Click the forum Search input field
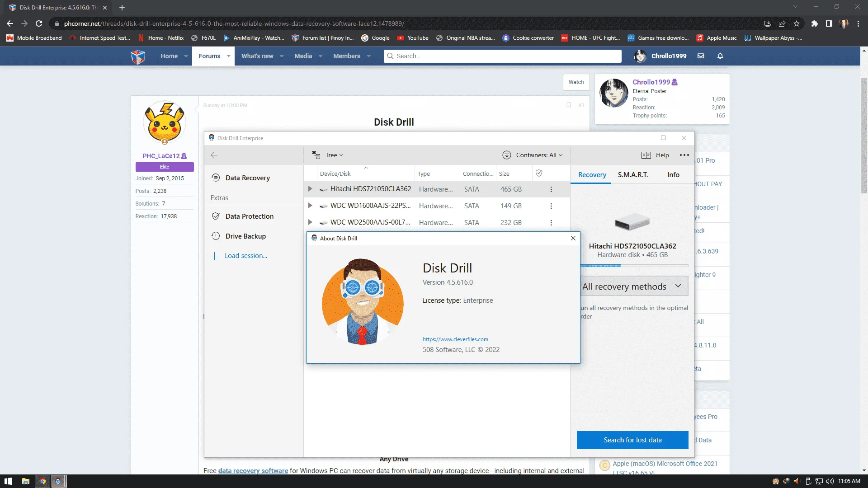This screenshot has width=868, height=488. [x=503, y=56]
